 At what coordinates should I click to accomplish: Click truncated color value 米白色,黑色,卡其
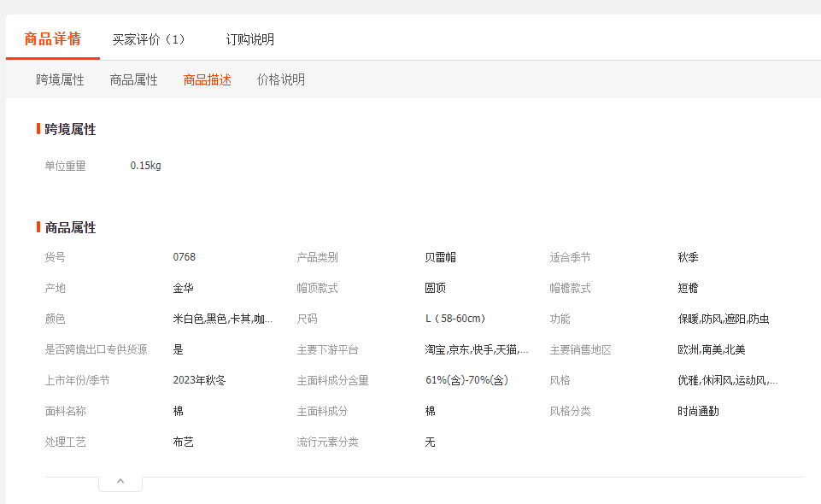[x=223, y=319]
